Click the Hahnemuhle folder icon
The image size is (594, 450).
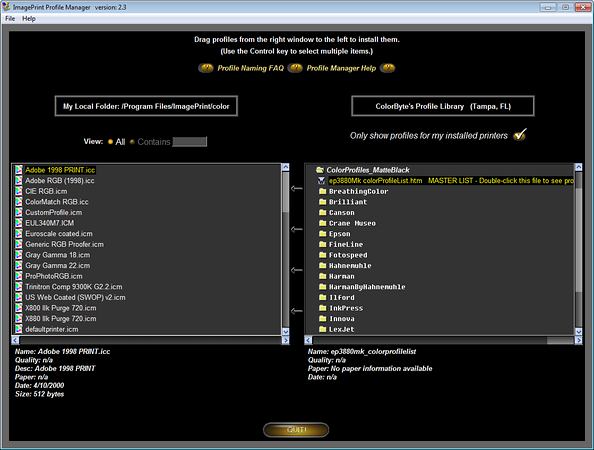click(322, 266)
